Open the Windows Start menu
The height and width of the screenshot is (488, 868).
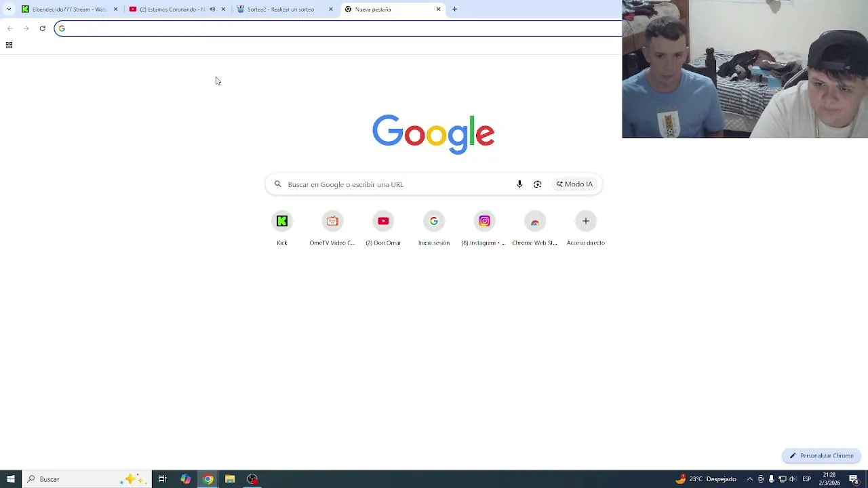[x=11, y=479]
